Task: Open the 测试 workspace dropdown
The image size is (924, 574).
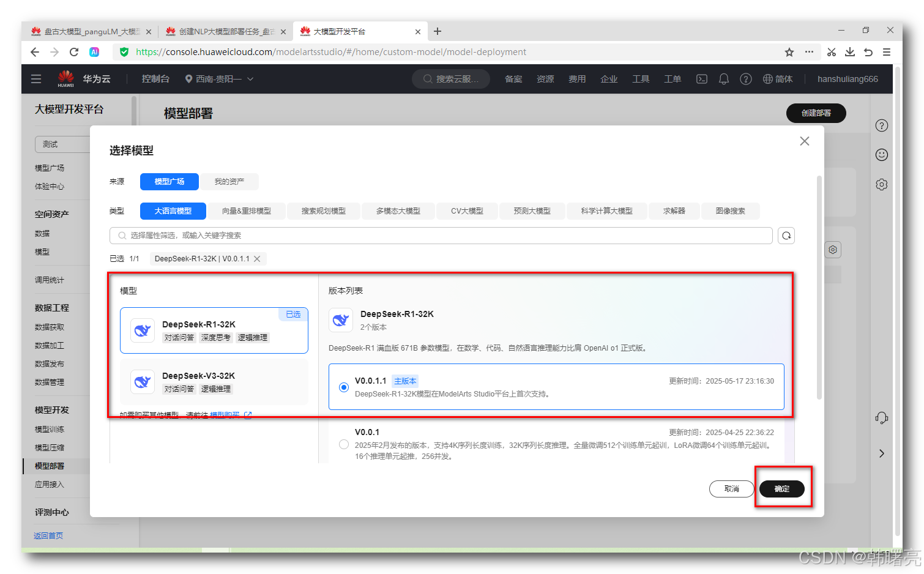Action: 62,144
